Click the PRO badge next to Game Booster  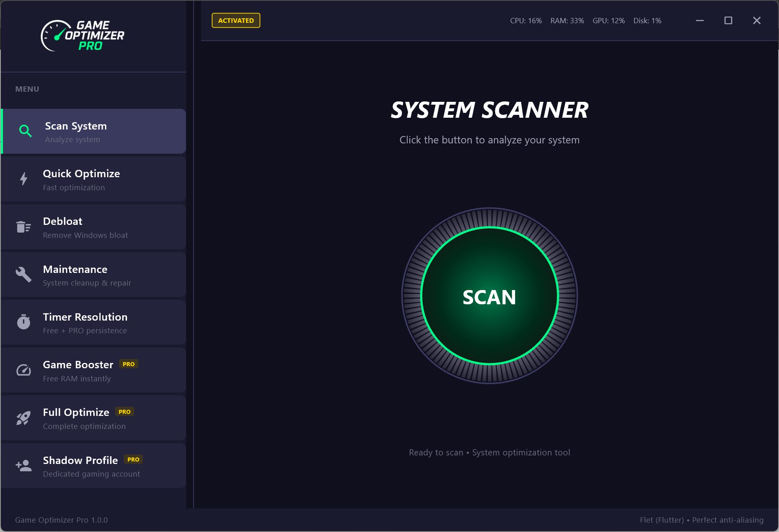coord(128,364)
